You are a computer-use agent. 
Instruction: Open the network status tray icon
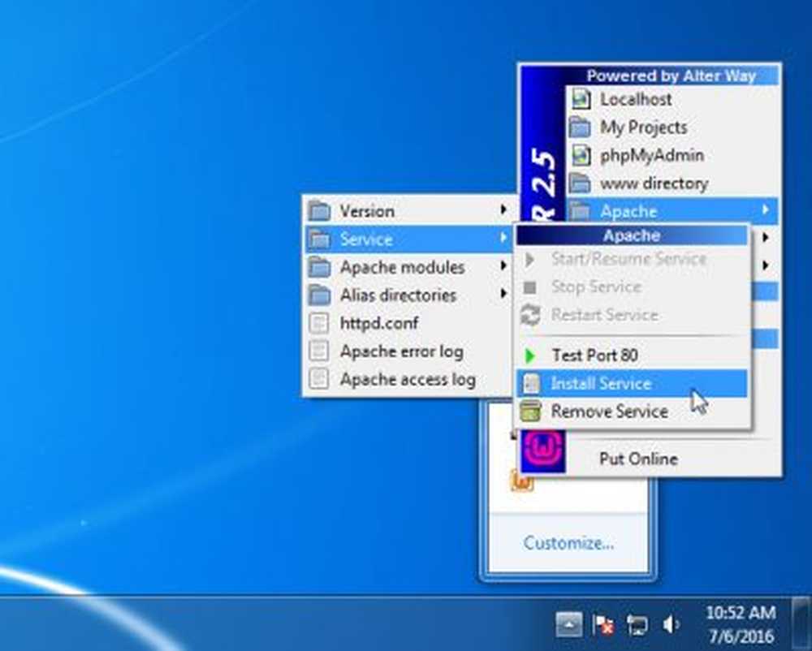pyautogui.click(x=637, y=625)
